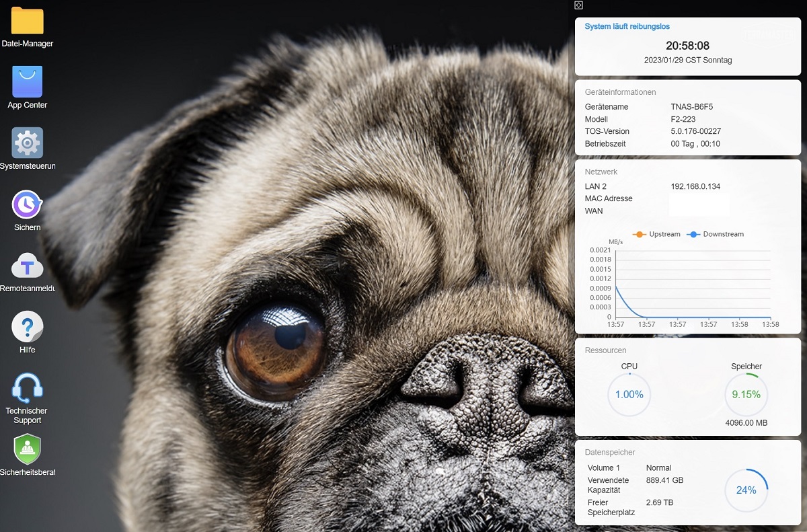
Task: Launch the App Center shopping bag icon
Action: [28, 81]
